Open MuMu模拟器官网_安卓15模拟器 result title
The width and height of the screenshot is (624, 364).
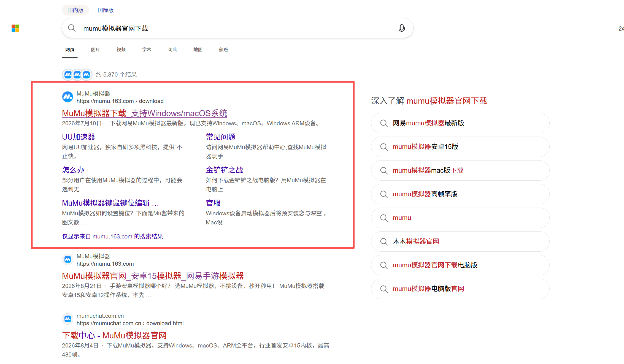pyautogui.click(x=153, y=276)
